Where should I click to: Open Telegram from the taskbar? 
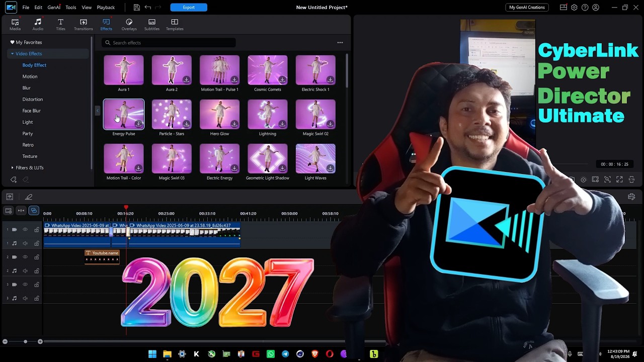285,354
